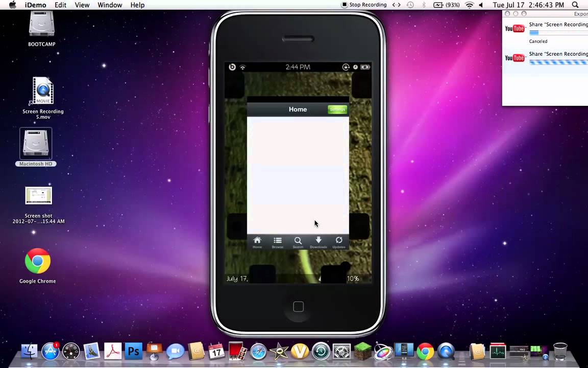
Task: Open iCal from the Dock
Action: point(216,352)
